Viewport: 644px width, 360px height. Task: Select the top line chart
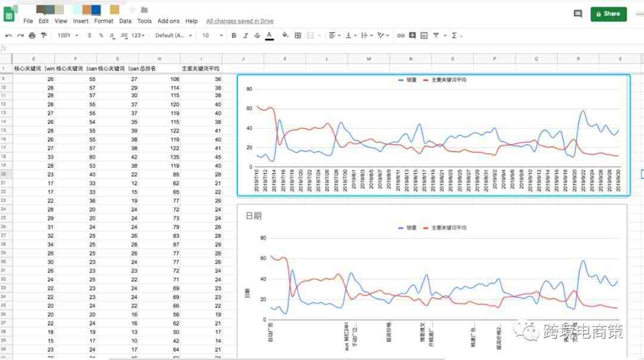pos(434,135)
